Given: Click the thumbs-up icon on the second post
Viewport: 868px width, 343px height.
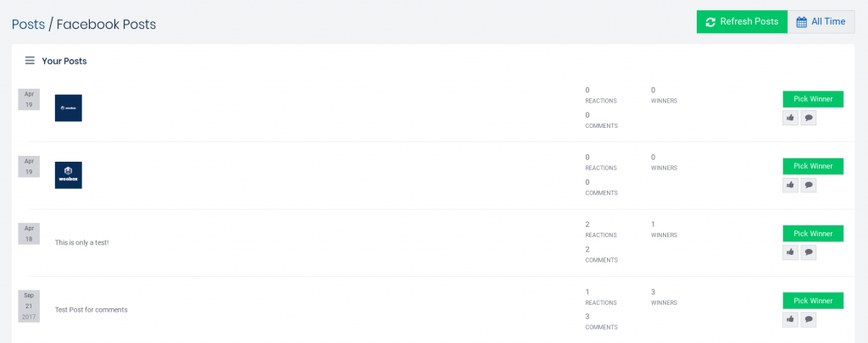Looking at the screenshot, I should coord(790,185).
